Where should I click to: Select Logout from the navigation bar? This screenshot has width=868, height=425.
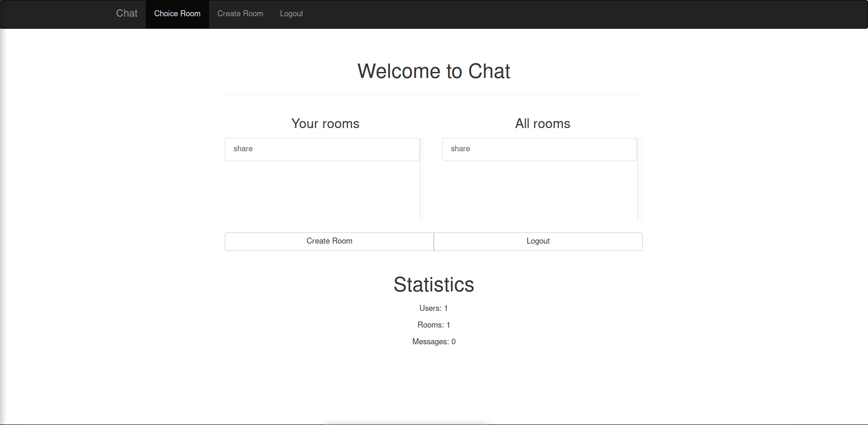point(291,13)
